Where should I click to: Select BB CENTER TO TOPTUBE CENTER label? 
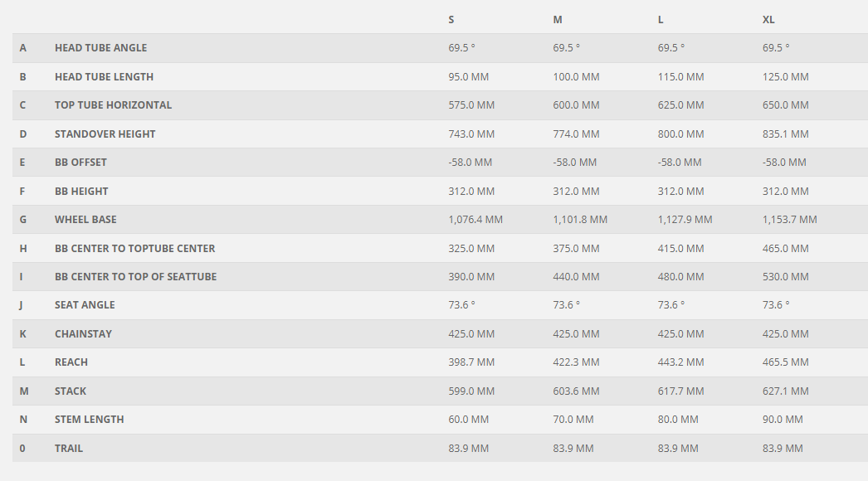pos(135,249)
